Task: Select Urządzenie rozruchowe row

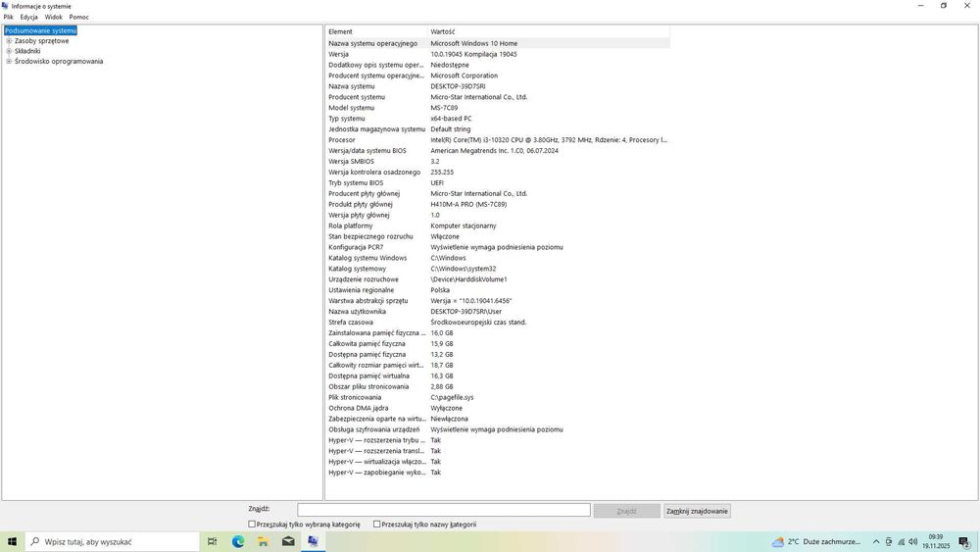Action: (x=498, y=279)
